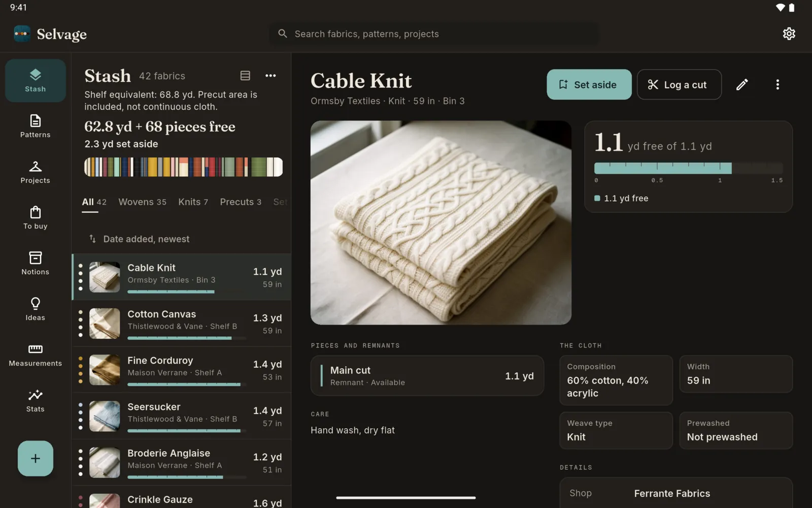Open Stash more options menu

click(x=270, y=76)
